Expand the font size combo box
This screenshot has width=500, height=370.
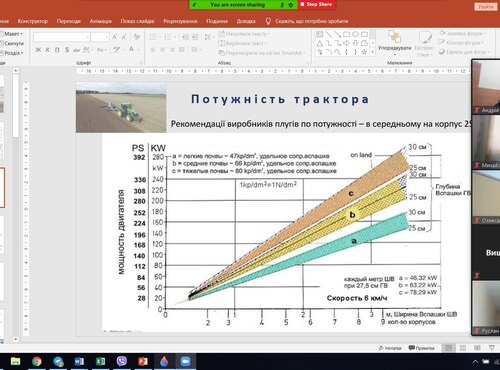click(107, 37)
